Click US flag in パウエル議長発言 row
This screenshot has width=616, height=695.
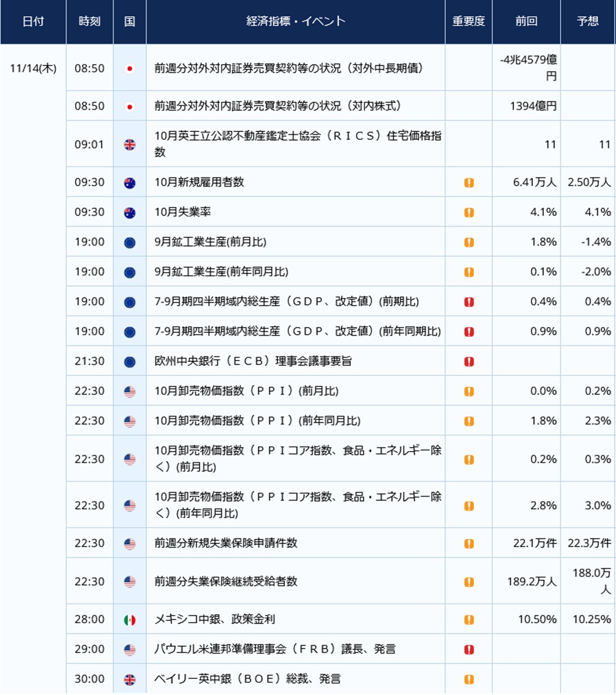pos(130,650)
